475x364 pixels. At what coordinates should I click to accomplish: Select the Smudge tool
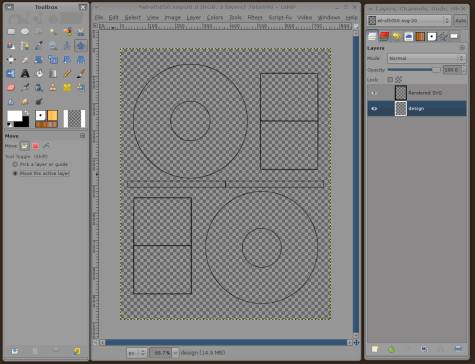coord(25,102)
